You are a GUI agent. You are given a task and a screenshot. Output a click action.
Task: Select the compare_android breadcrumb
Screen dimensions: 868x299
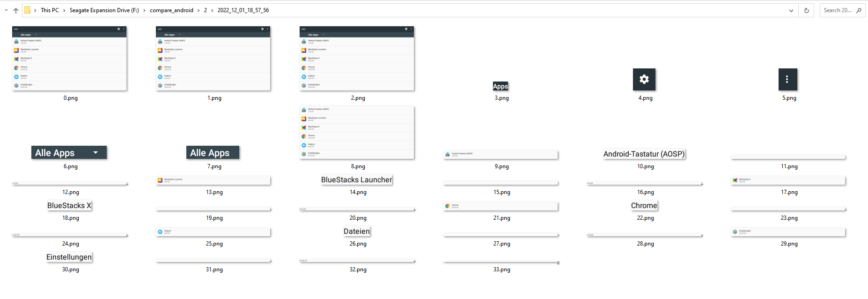[x=171, y=10]
